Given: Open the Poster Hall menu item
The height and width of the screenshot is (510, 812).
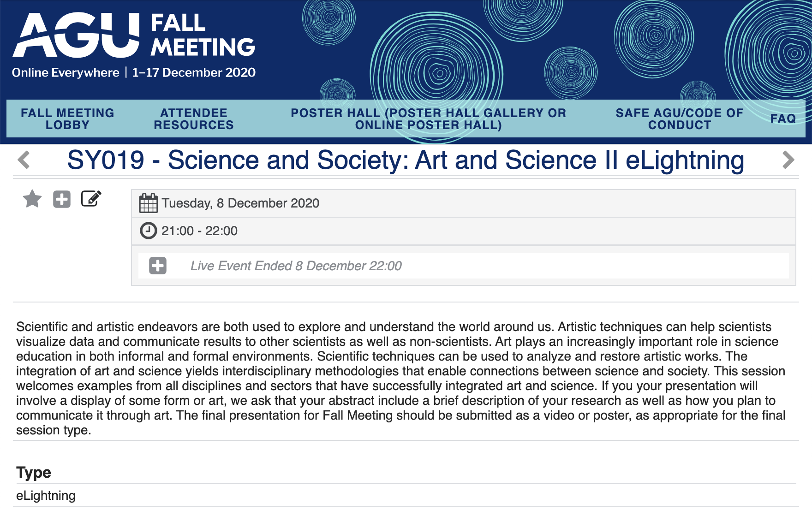Looking at the screenshot, I should pyautogui.click(x=428, y=119).
